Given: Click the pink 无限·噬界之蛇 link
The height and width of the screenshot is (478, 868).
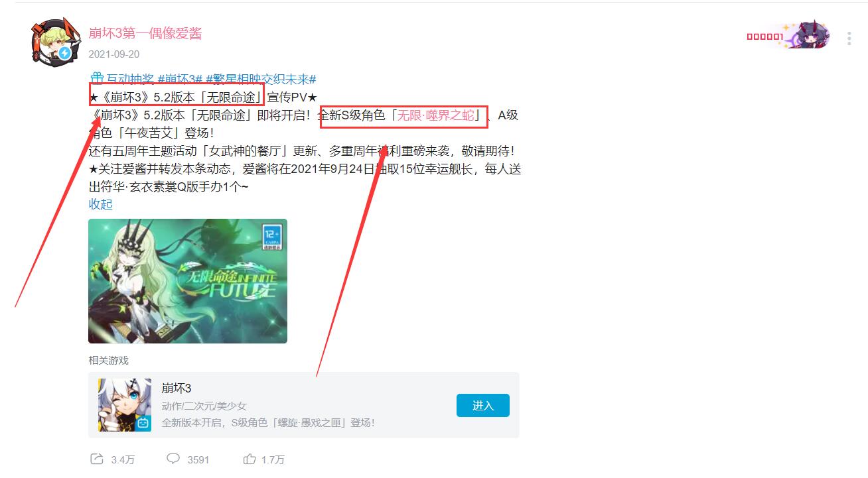Looking at the screenshot, I should coord(436,115).
